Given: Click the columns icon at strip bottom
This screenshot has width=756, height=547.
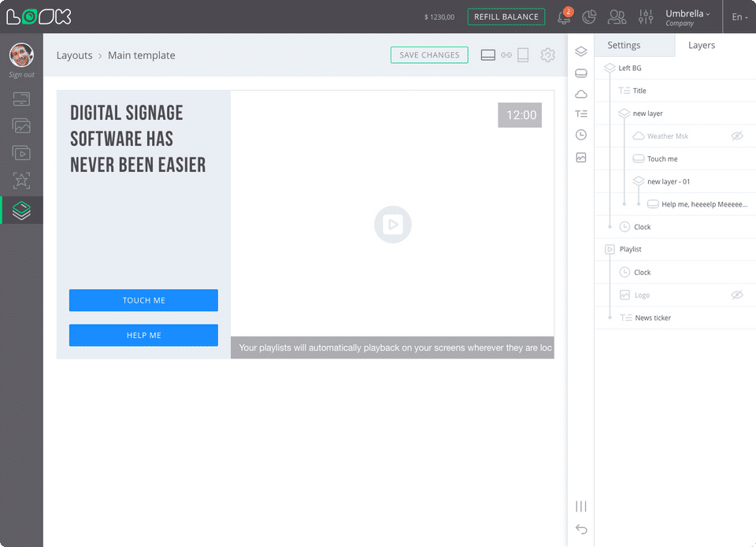Looking at the screenshot, I should click(581, 506).
